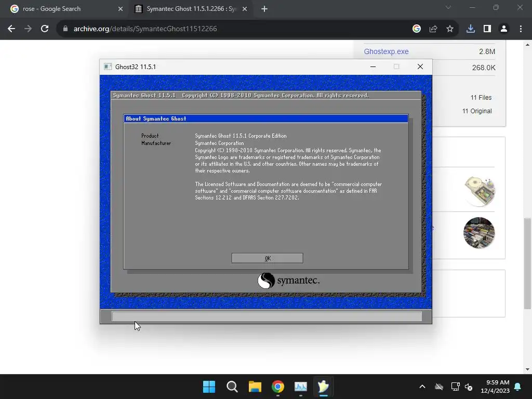The height and width of the screenshot is (399, 532).
Task: Close the Symantec Ghost browser tab
Action: pyautogui.click(x=245, y=9)
